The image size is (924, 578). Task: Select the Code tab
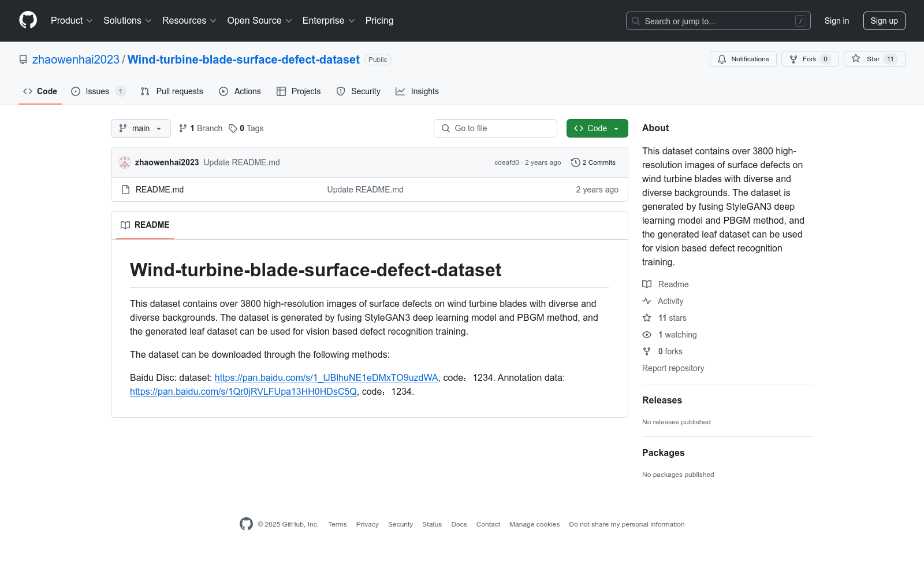(40, 91)
